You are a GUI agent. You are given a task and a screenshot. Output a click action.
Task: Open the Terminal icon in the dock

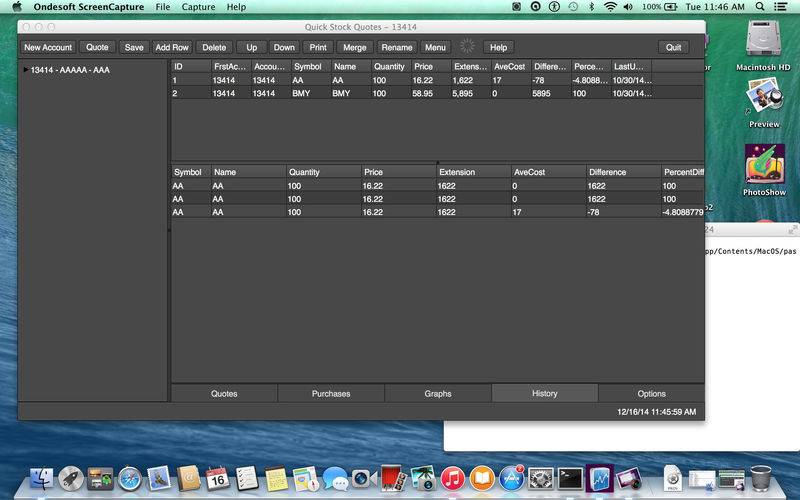pyautogui.click(x=571, y=479)
